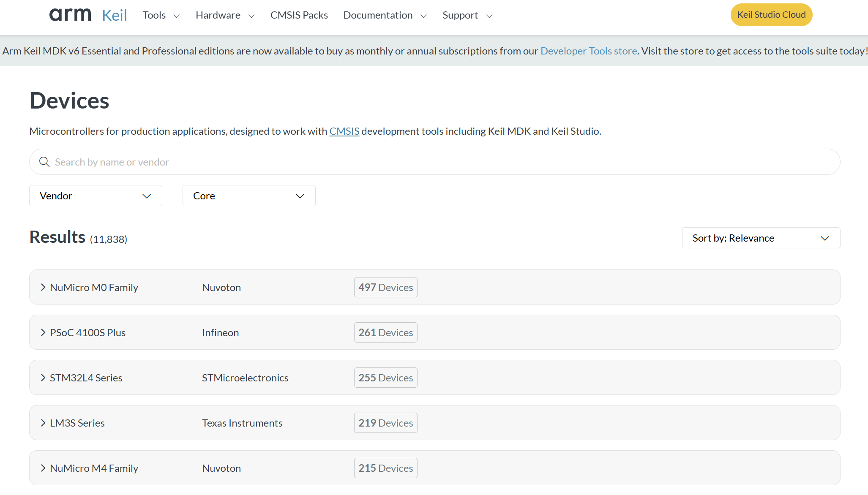
Task: Expand LM3S Series row chevron
Action: [x=43, y=423]
